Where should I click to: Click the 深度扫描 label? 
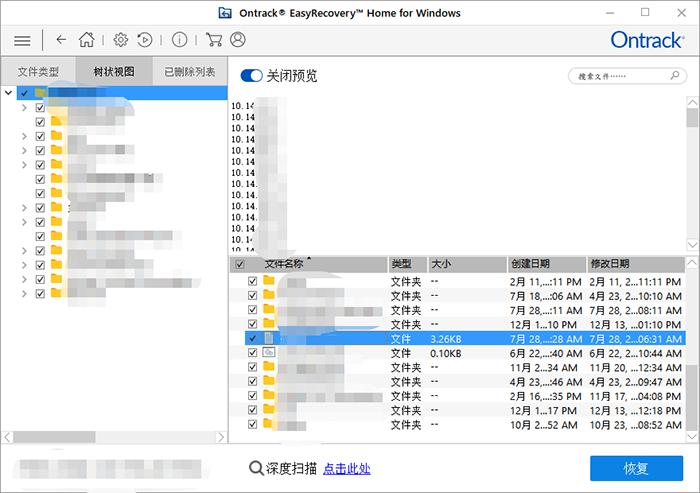click(292, 468)
